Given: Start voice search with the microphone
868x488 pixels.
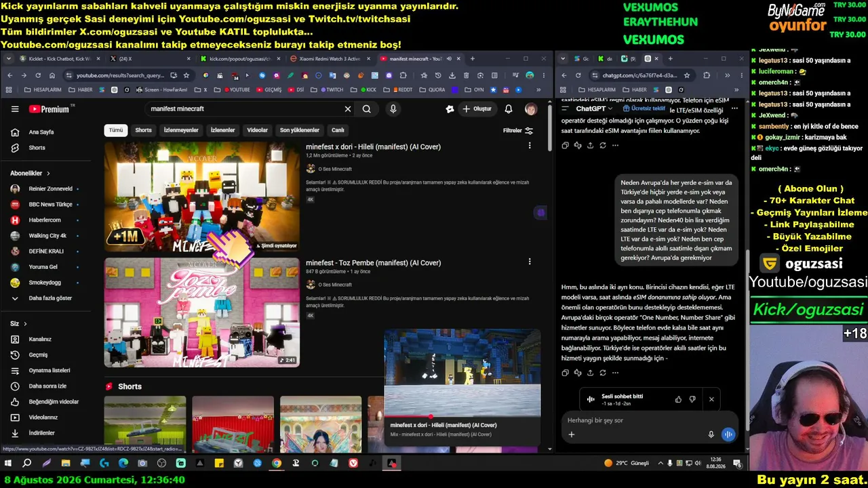Looking at the screenshot, I should pos(393,109).
